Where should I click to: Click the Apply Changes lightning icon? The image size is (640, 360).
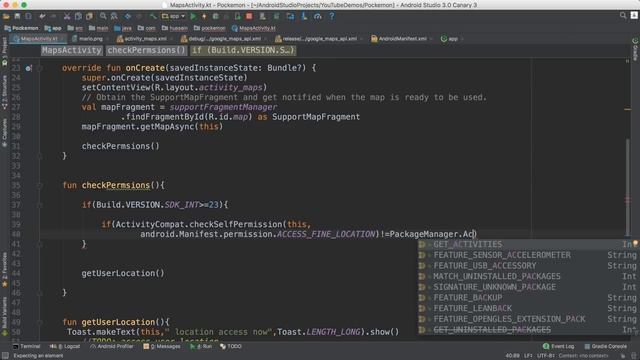coord(204,16)
